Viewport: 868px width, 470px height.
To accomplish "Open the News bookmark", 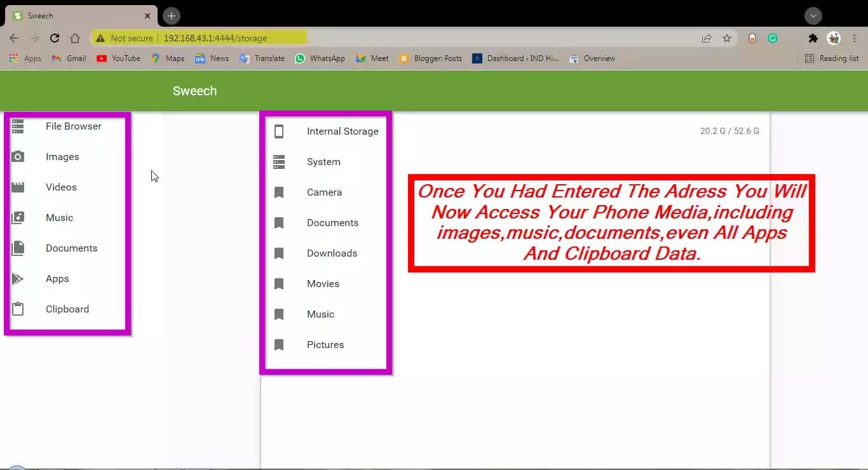I will coord(212,58).
